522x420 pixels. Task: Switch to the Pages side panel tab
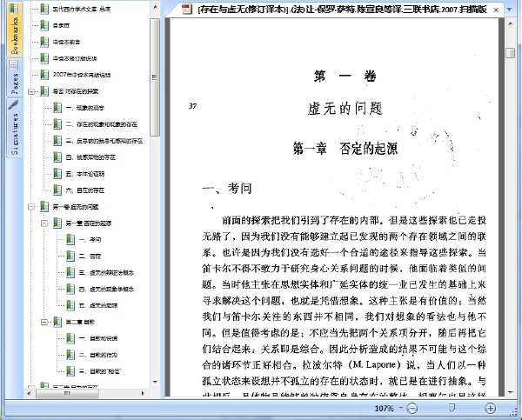(14, 78)
